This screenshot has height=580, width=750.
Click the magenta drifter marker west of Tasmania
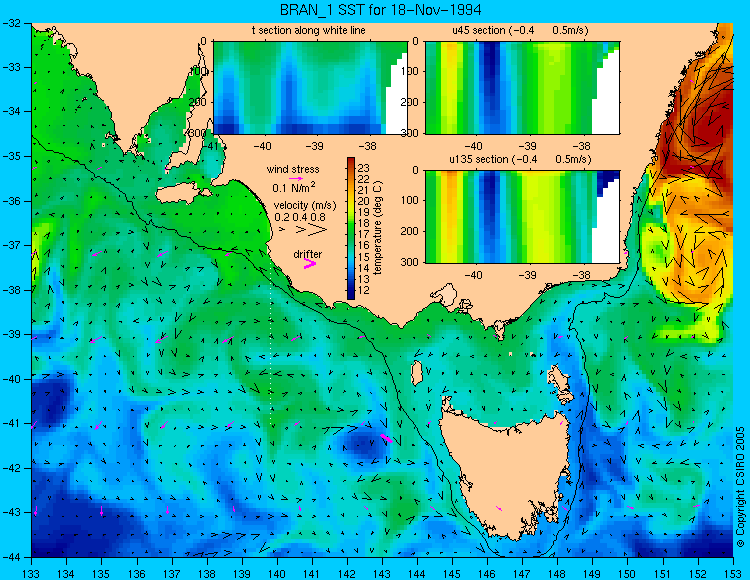(x=386, y=438)
